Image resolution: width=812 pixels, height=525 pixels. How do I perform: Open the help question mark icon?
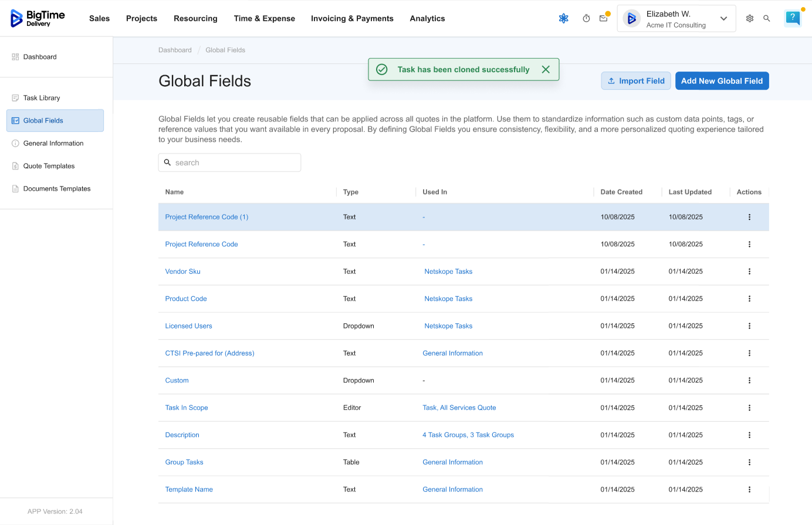(792, 18)
